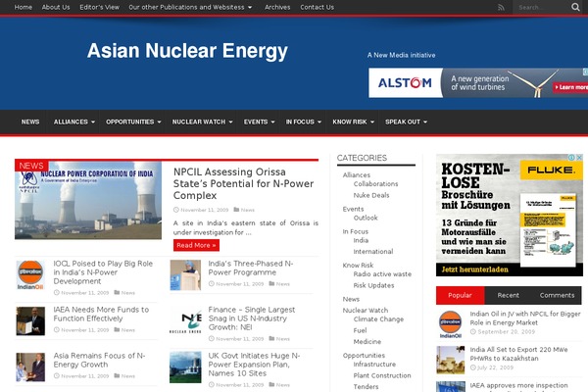
Task: Click NE logo thumbnail beside Finance article
Action: click(185, 321)
